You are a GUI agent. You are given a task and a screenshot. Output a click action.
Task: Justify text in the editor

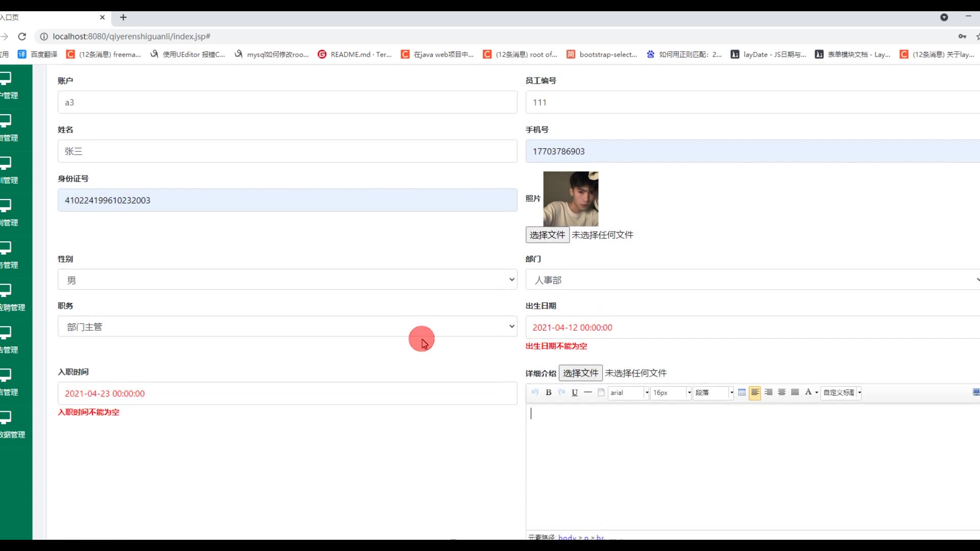pos(795,392)
